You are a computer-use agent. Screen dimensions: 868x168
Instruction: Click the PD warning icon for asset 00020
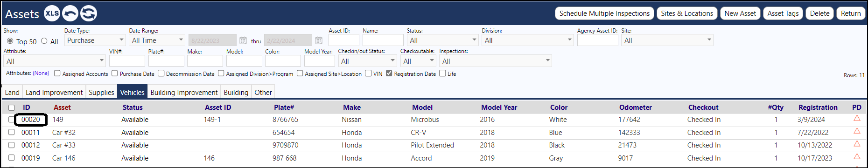(857, 118)
